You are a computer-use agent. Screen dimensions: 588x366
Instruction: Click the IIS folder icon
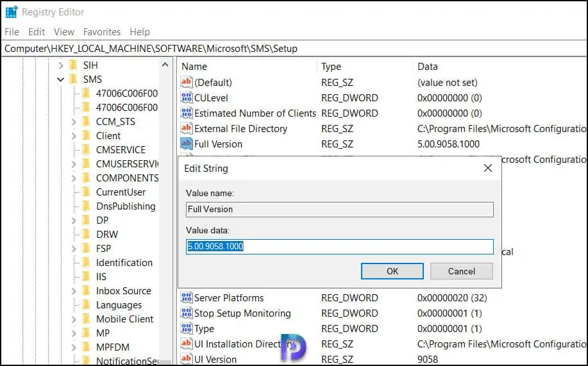87,277
